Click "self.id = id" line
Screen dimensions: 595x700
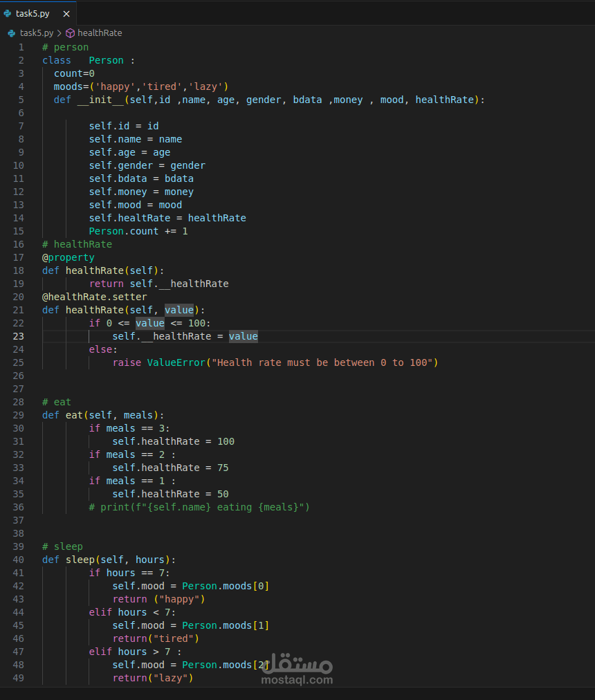(124, 126)
